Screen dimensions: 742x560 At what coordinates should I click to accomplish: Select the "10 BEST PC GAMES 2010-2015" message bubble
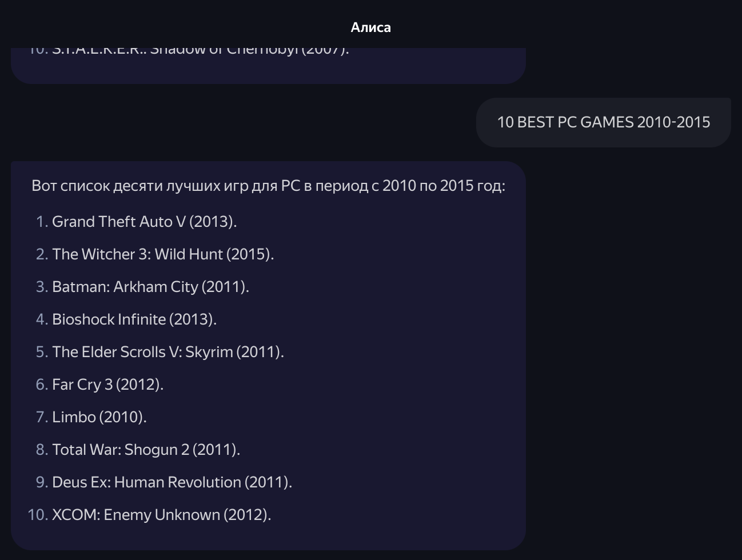(x=603, y=122)
